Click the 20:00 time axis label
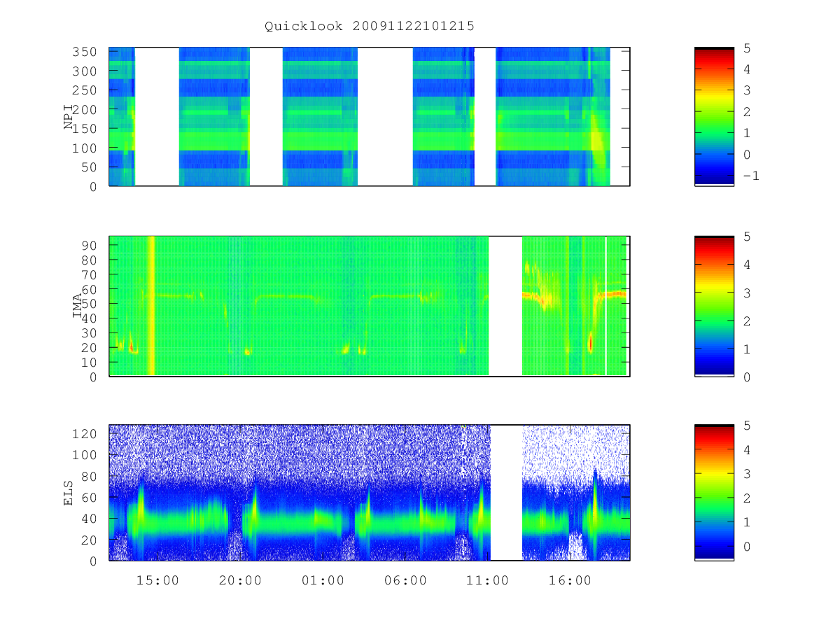Image resolution: width=840 pixels, height=630 pixels. 240,580
